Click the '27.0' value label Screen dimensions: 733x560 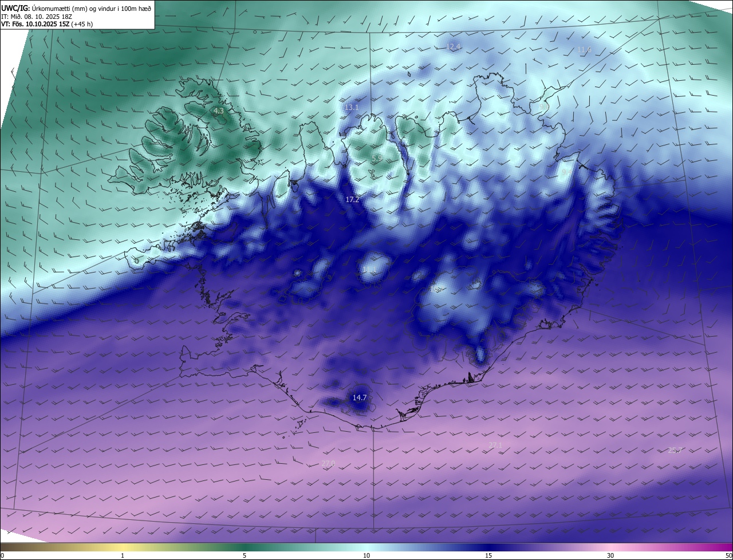[328, 463]
